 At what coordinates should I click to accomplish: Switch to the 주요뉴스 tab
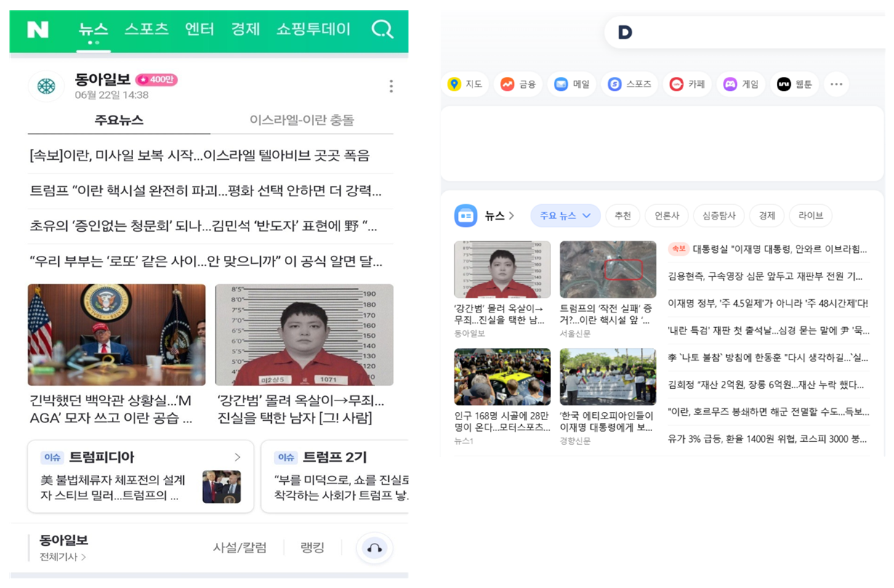click(x=119, y=120)
